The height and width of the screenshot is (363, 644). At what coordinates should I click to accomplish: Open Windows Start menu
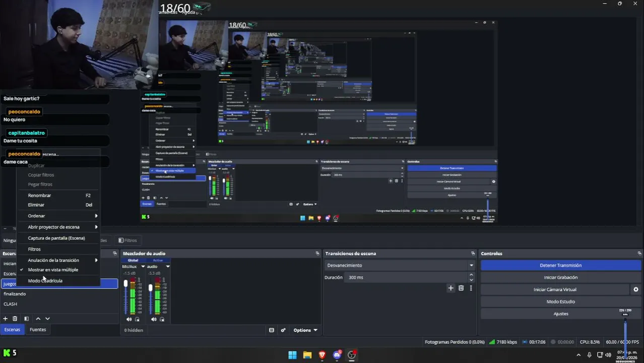pos(292,355)
